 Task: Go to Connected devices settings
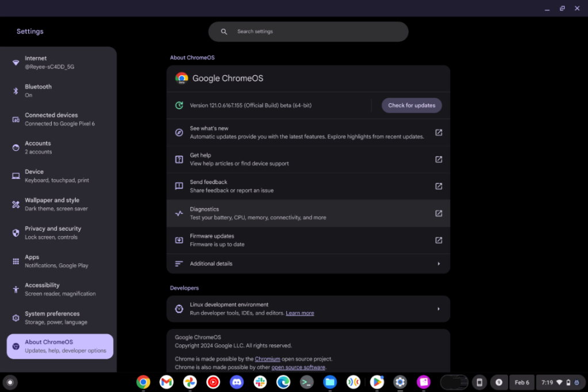pos(60,120)
